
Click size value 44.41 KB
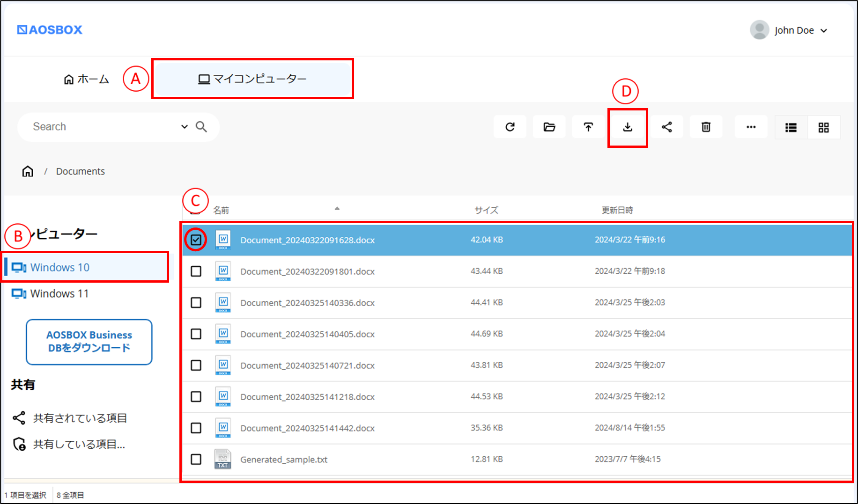(487, 302)
